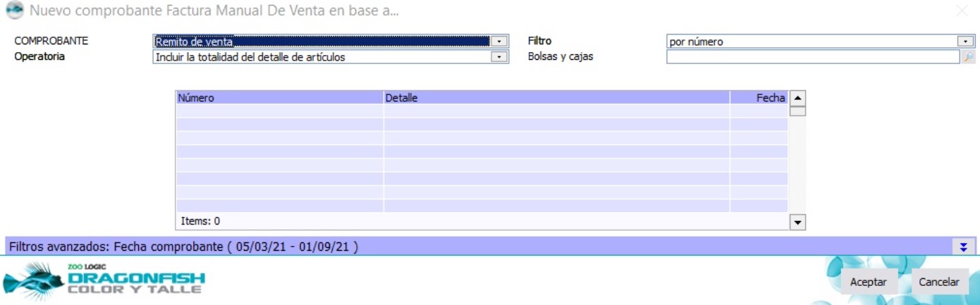Click the Filtros avanzados Fecha comprobante text
The image size is (980, 305).
pyautogui.click(x=183, y=247)
